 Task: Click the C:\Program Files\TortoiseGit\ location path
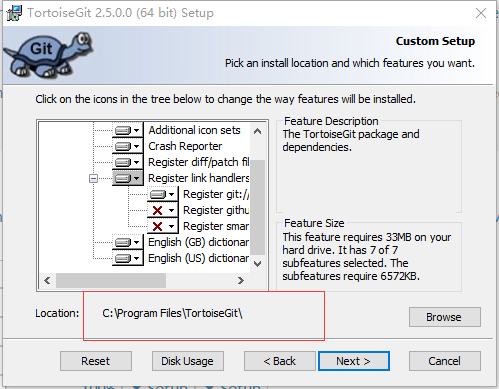[x=172, y=313]
